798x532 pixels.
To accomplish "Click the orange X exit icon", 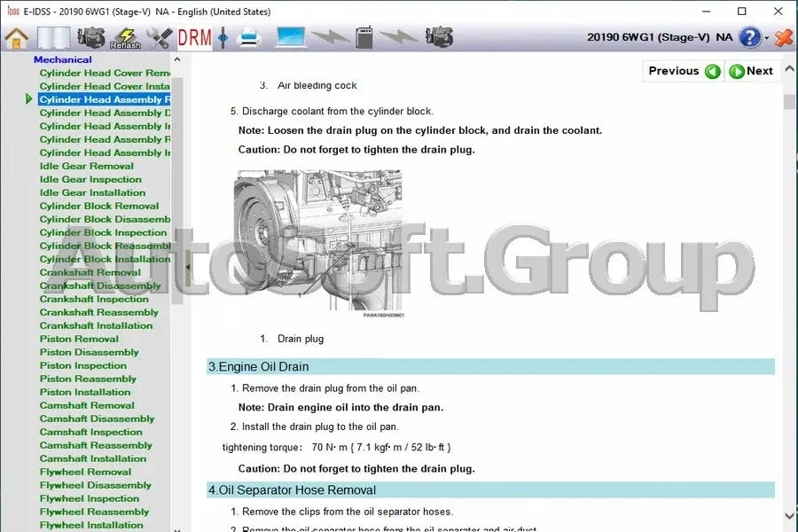I will click(x=785, y=37).
